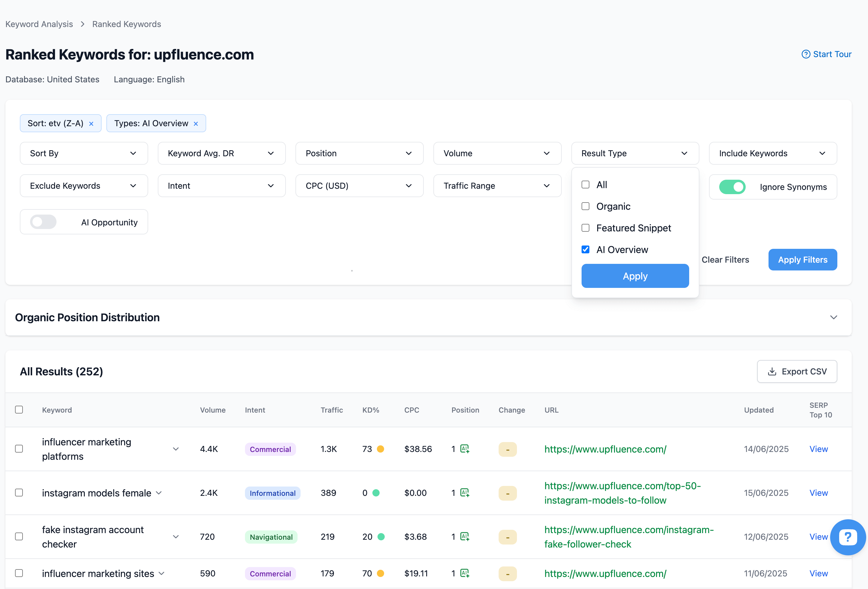The height and width of the screenshot is (589, 868).
Task: Open the Position filter dropdown
Action: (x=359, y=153)
